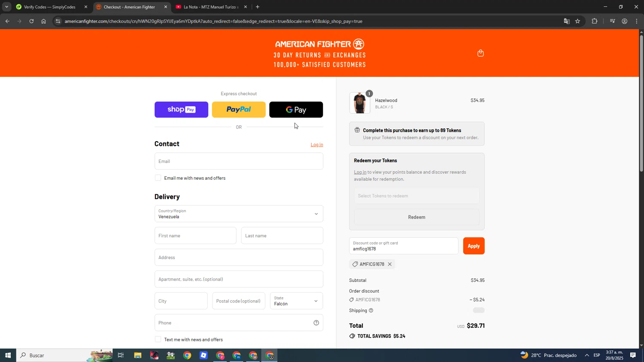
Task: Translate this page icon
Action: coord(567,21)
